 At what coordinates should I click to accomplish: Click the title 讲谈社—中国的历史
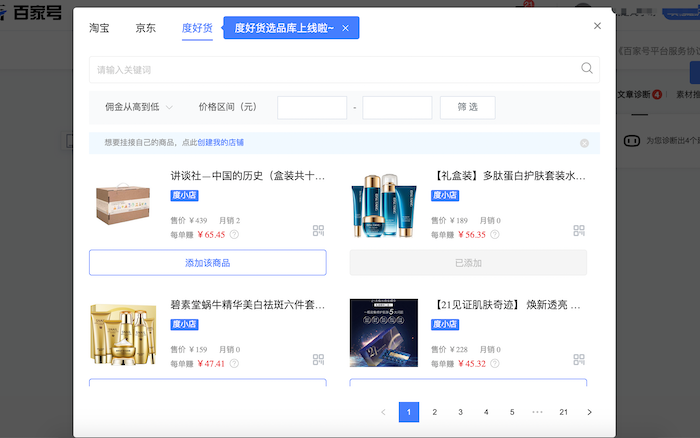click(248, 176)
